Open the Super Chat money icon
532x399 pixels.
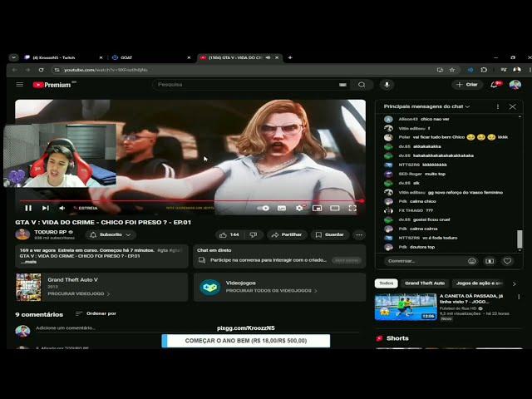click(490, 261)
